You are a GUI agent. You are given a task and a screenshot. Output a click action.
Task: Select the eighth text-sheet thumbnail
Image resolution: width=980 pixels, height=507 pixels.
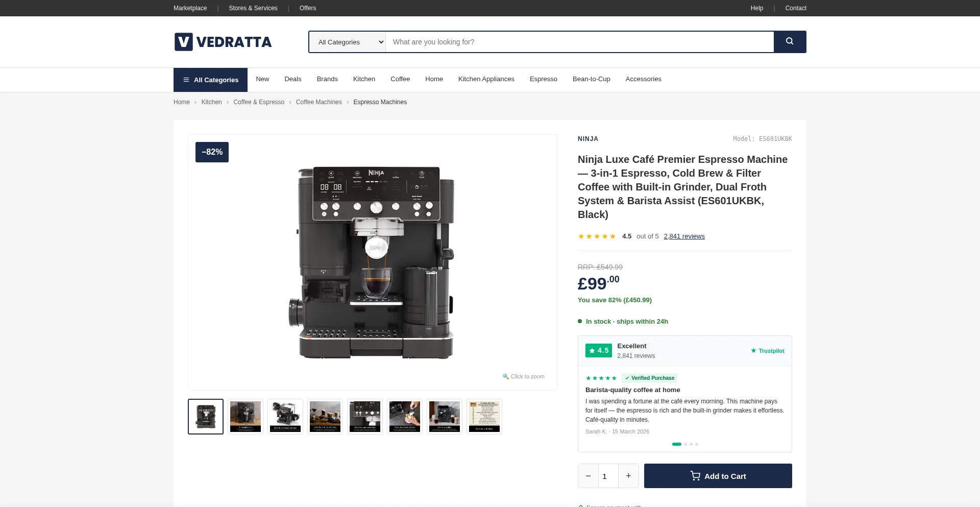(x=484, y=417)
